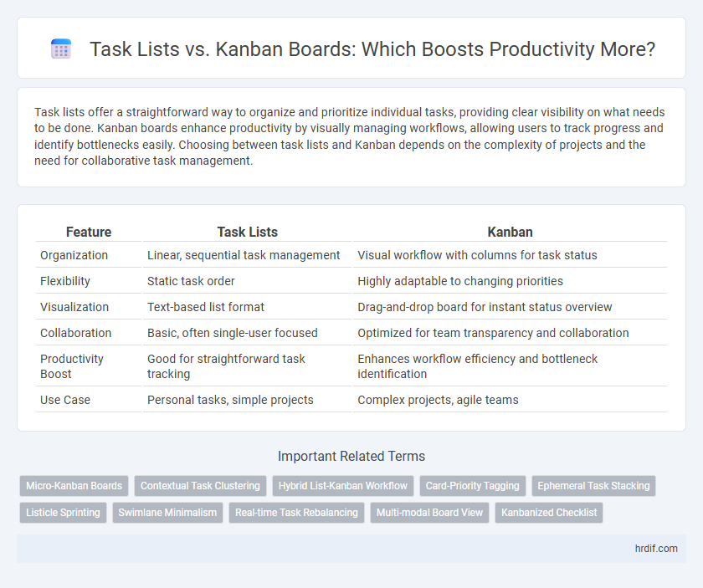Open the Contextual Task Clustering tag
703x588 pixels.
[x=200, y=486]
